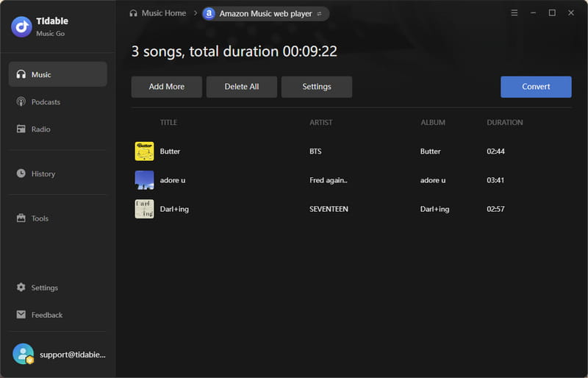Click the Amazon Music logo icon

click(209, 13)
